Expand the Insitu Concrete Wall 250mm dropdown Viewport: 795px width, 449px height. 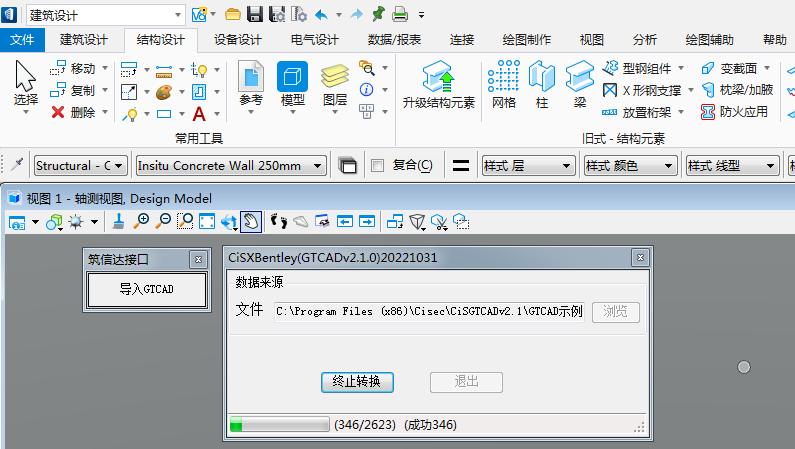[x=231, y=166]
